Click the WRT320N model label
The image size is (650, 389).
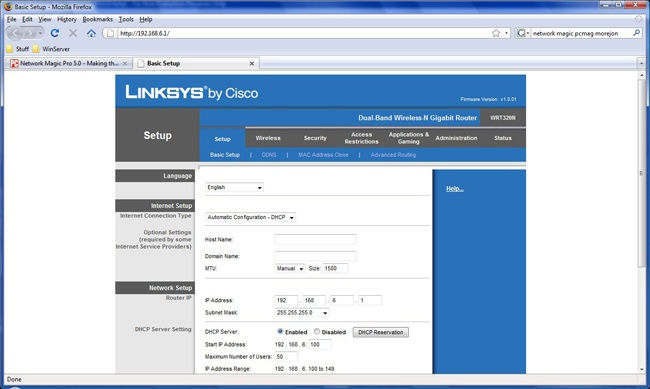tap(502, 118)
